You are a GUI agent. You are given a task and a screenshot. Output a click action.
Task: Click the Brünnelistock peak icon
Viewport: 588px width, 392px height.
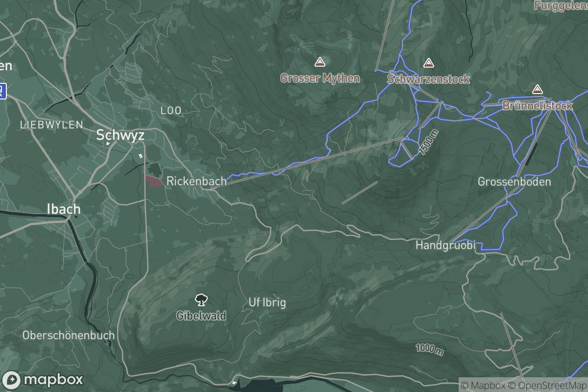click(x=538, y=90)
